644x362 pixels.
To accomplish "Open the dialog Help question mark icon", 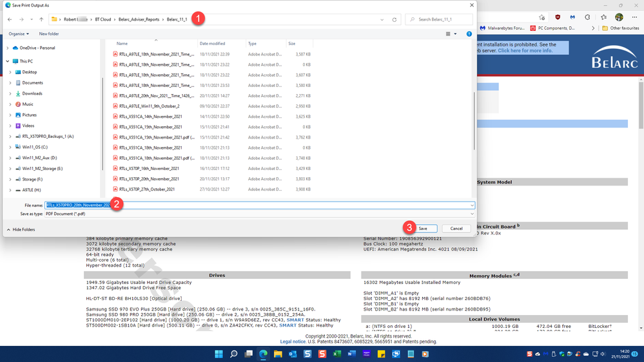I will coord(469,34).
